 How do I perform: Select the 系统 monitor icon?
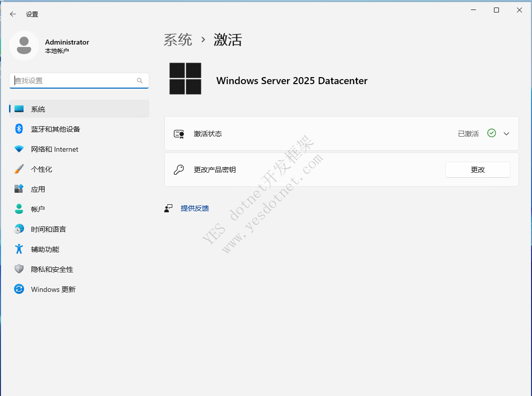[19, 109]
